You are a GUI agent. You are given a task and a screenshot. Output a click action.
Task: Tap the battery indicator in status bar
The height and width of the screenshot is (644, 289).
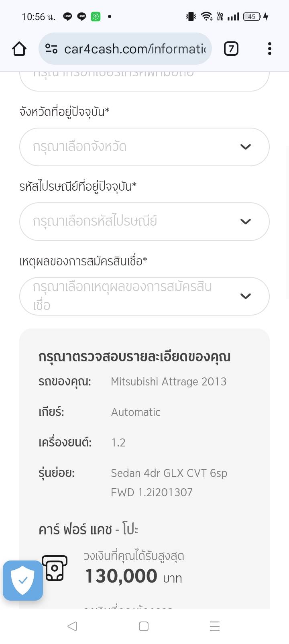pos(252,16)
